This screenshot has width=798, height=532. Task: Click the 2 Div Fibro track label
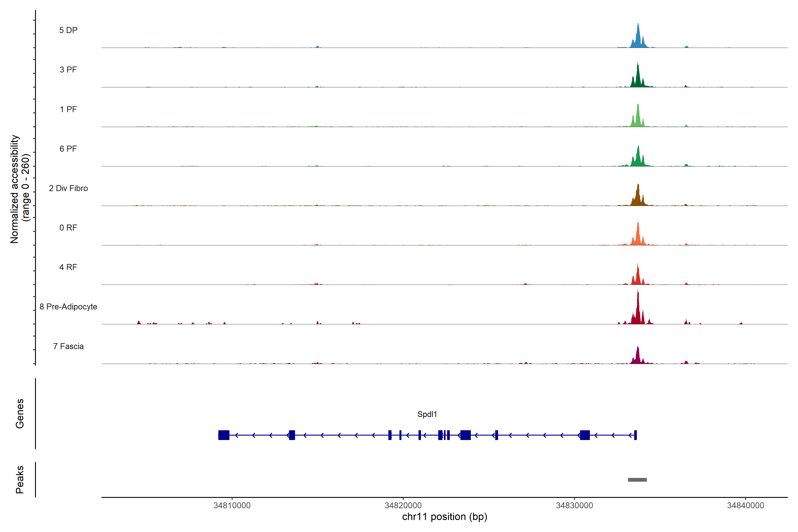tap(68, 188)
